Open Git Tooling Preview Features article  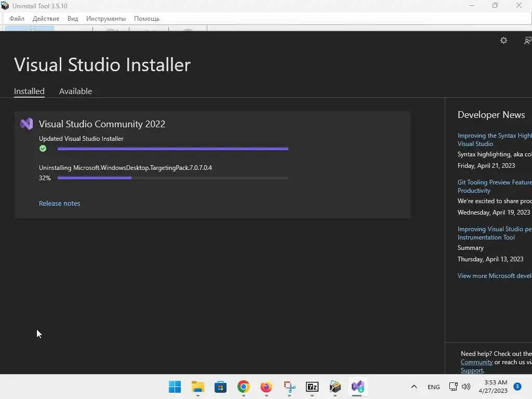click(x=495, y=187)
